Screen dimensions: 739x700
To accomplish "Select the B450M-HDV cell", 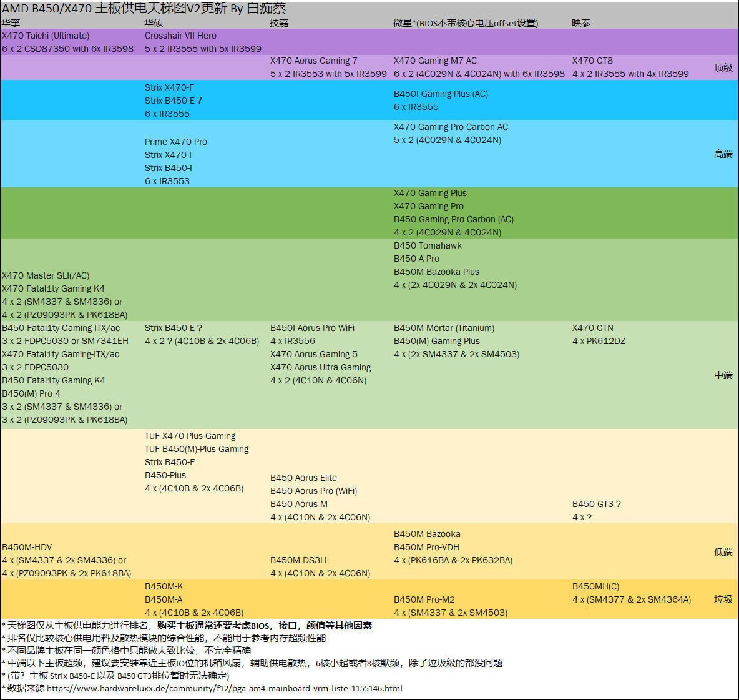I will coord(27,546).
